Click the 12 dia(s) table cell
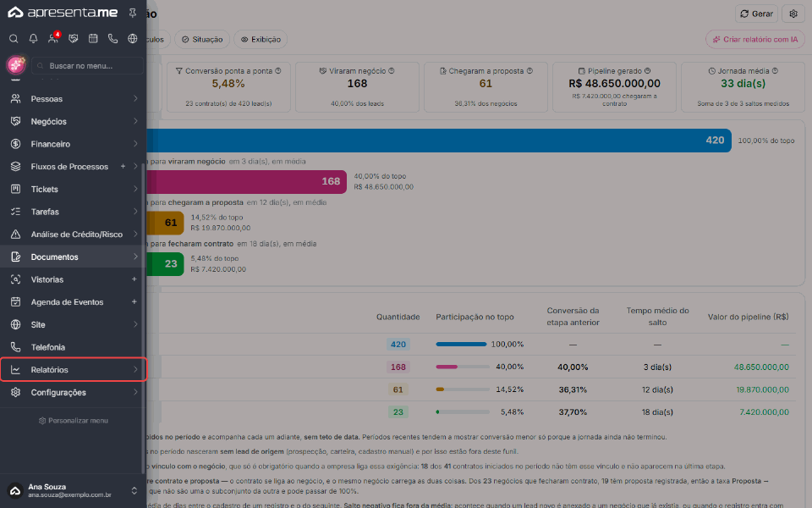This screenshot has height=508, width=812. [x=657, y=389]
